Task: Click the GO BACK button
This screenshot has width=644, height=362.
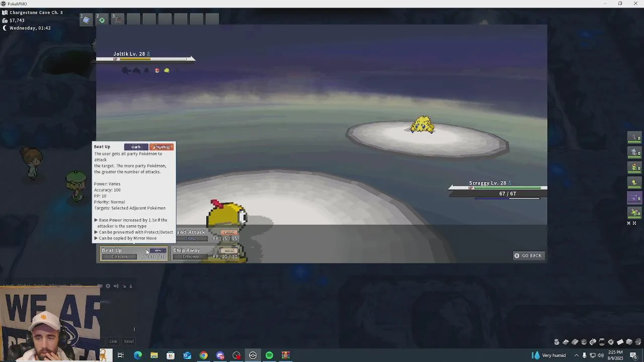Action: coord(528,255)
